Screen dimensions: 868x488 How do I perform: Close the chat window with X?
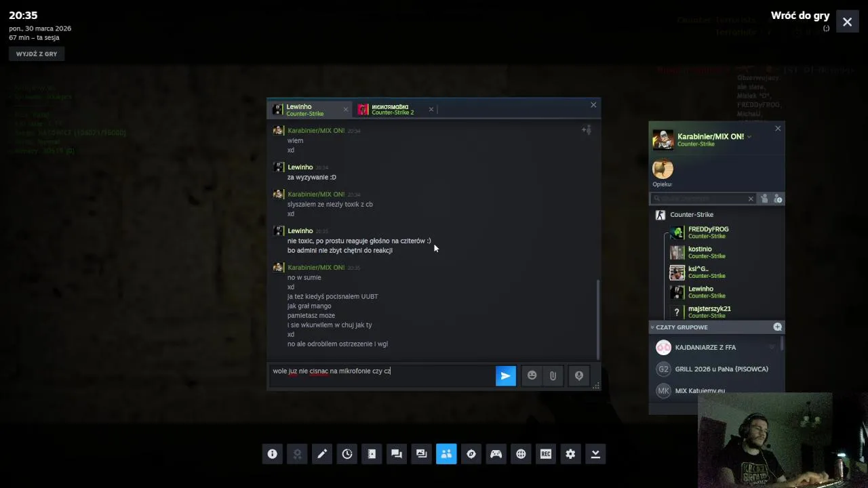593,104
